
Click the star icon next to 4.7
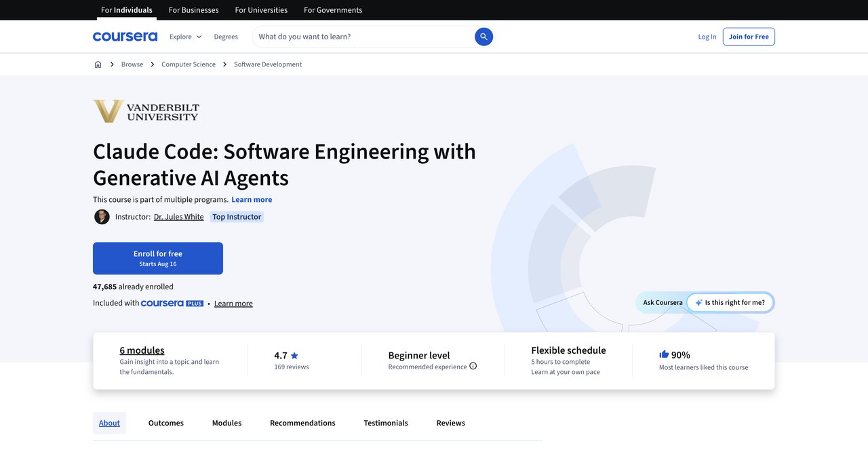click(294, 355)
